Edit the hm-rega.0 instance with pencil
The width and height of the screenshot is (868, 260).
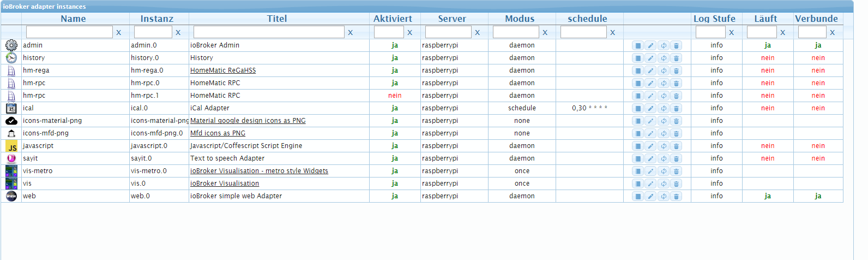pyautogui.click(x=650, y=70)
